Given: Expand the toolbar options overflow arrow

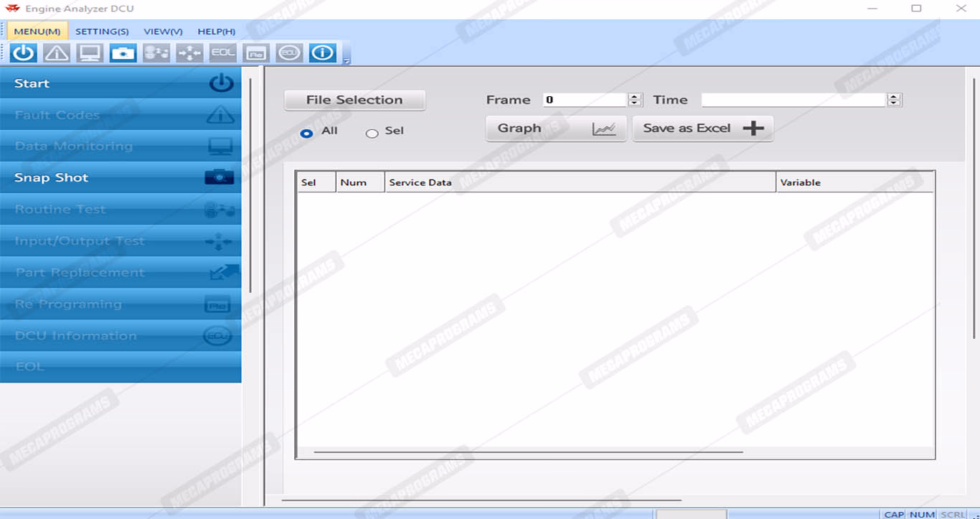Looking at the screenshot, I should [347, 61].
